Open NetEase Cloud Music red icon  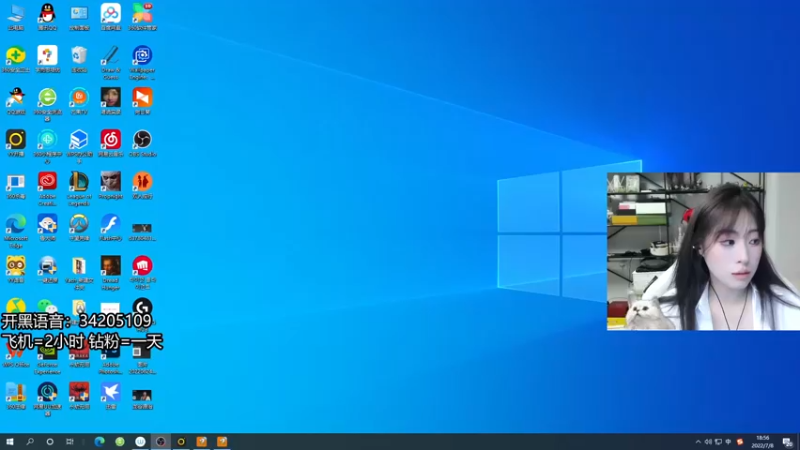111,143
